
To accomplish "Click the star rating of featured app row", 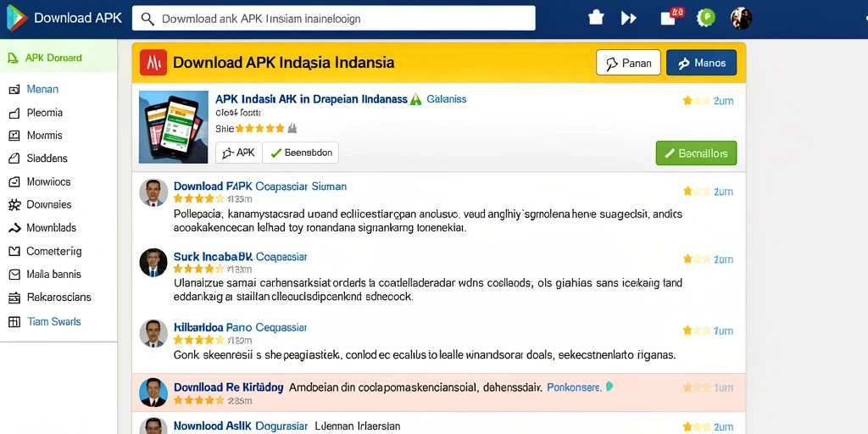I will (697, 101).
